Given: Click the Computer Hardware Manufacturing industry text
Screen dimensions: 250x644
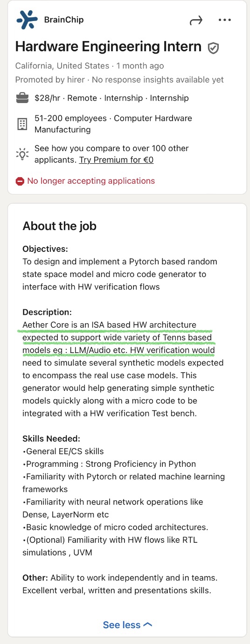Looking at the screenshot, I should pyautogui.click(x=113, y=124).
